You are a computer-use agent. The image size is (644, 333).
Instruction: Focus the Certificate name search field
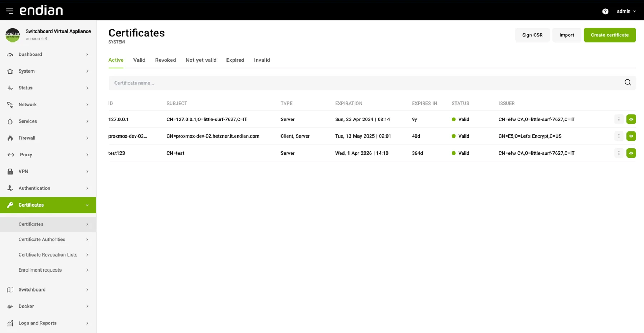(x=367, y=83)
